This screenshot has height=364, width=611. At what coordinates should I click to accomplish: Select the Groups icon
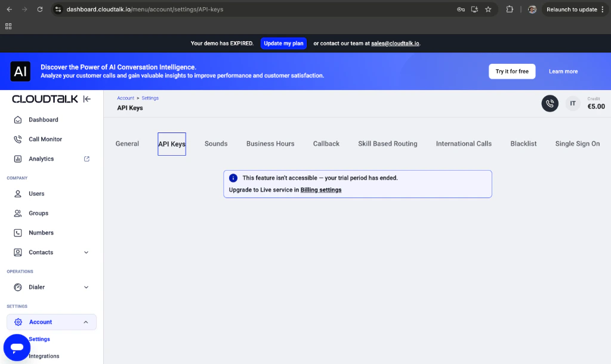click(17, 213)
